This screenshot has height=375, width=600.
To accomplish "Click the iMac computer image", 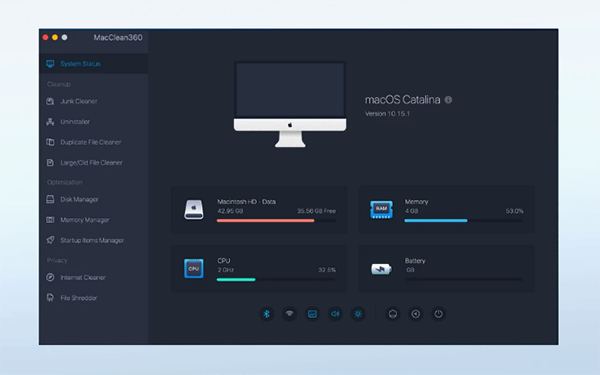I will 290,104.
